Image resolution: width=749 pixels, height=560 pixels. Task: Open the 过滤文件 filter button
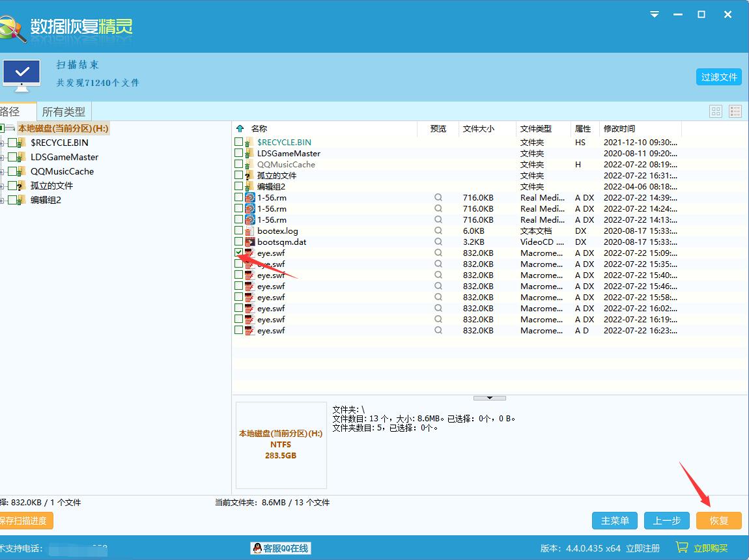[x=718, y=77]
